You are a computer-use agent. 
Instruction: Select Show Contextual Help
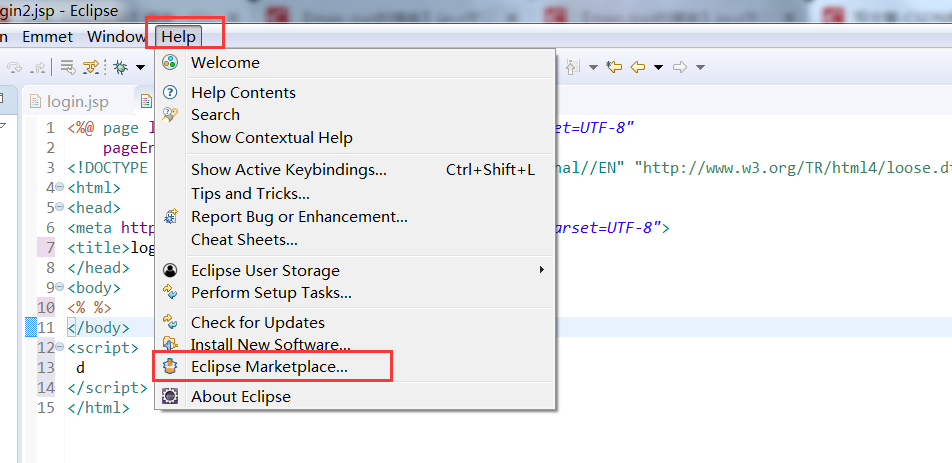(355, 138)
